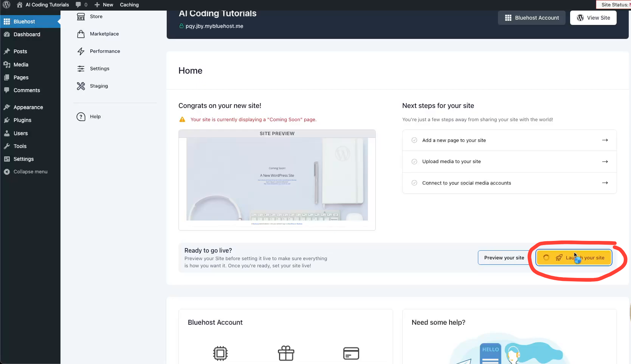This screenshot has height=364, width=631.
Task: Click the Home page heading
Action: coord(190,71)
